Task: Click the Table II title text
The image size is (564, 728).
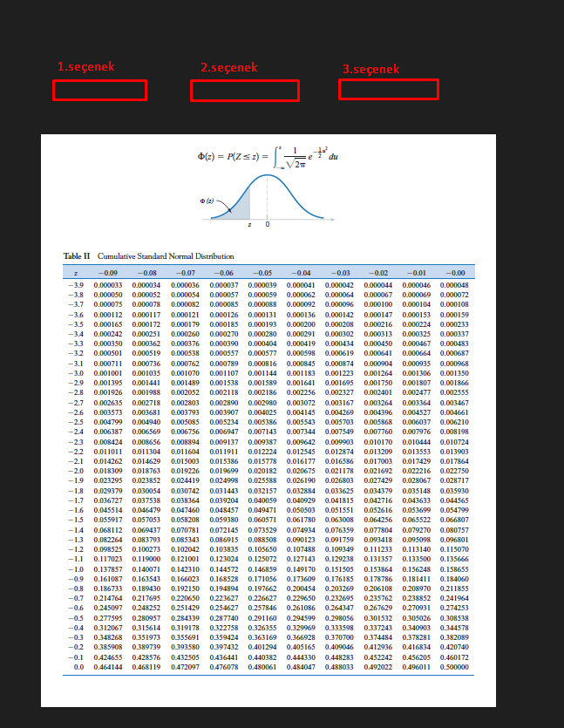Action: [x=148, y=256]
